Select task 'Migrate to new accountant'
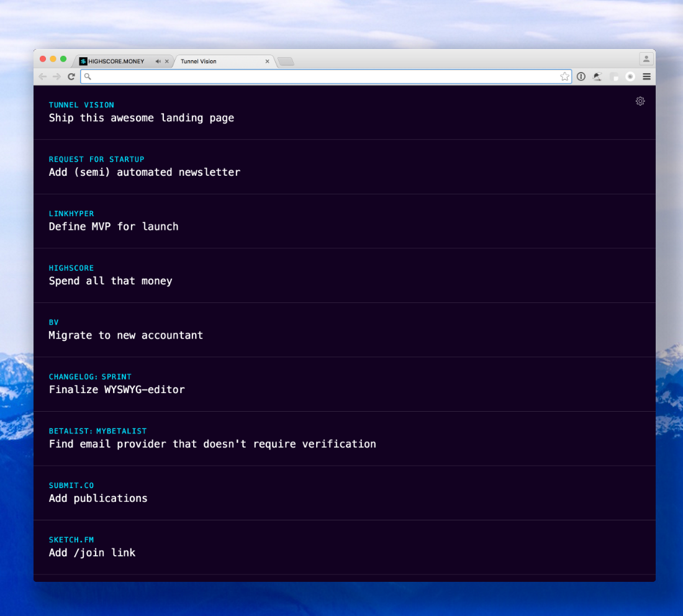This screenshot has height=616, width=683. click(126, 335)
